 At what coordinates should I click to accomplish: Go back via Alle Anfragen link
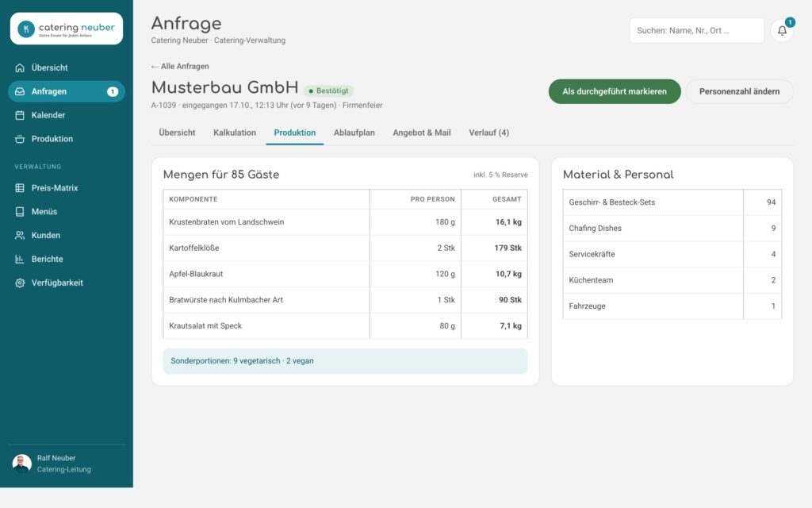[x=180, y=67]
